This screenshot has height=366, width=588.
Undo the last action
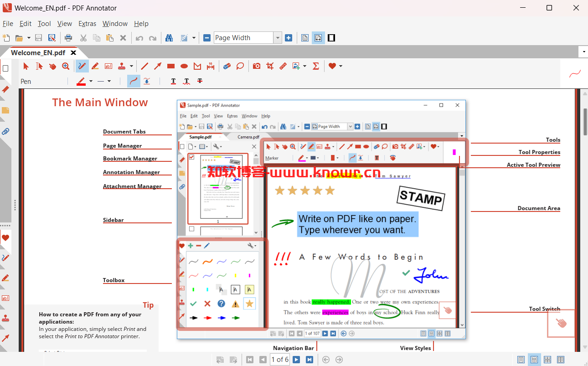click(x=139, y=38)
